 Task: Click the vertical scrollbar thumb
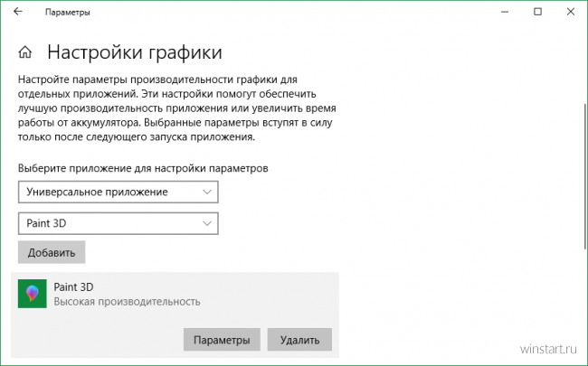click(x=585, y=175)
